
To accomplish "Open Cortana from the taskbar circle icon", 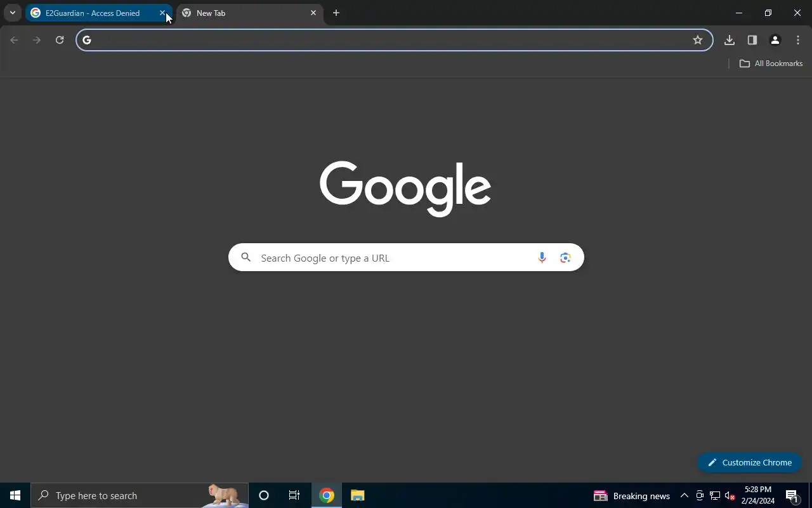I will (x=264, y=495).
